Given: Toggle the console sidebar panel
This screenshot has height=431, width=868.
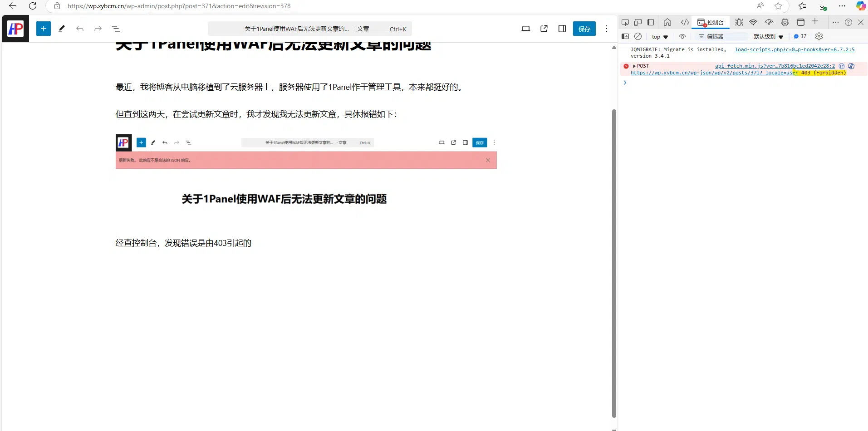Looking at the screenshot, I should click(x=625, y=36).
